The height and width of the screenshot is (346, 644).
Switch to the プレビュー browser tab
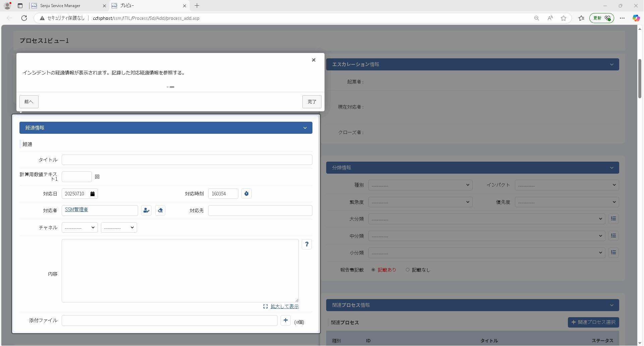(x=149, y=6)
